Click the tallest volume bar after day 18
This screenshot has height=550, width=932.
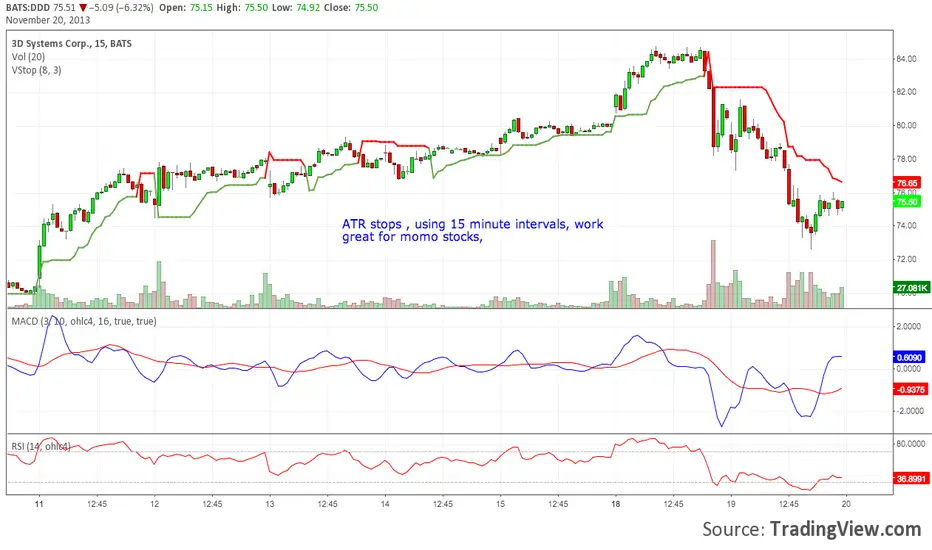tap(713, 274)
